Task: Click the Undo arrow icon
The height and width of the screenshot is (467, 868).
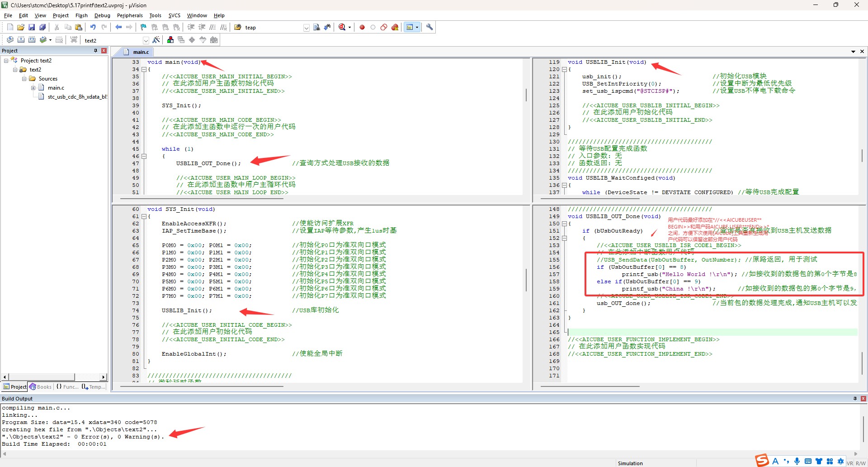Action: [x=93, y=27]
